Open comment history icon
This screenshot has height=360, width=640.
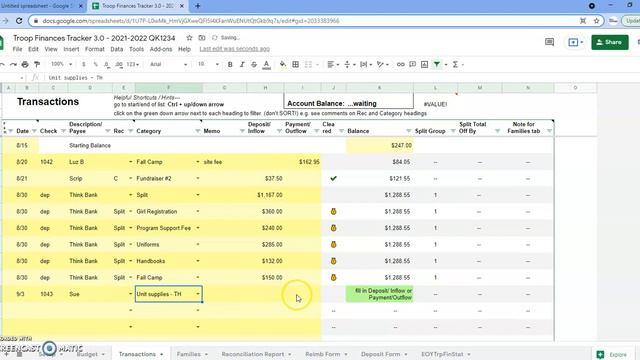point(549,42)
